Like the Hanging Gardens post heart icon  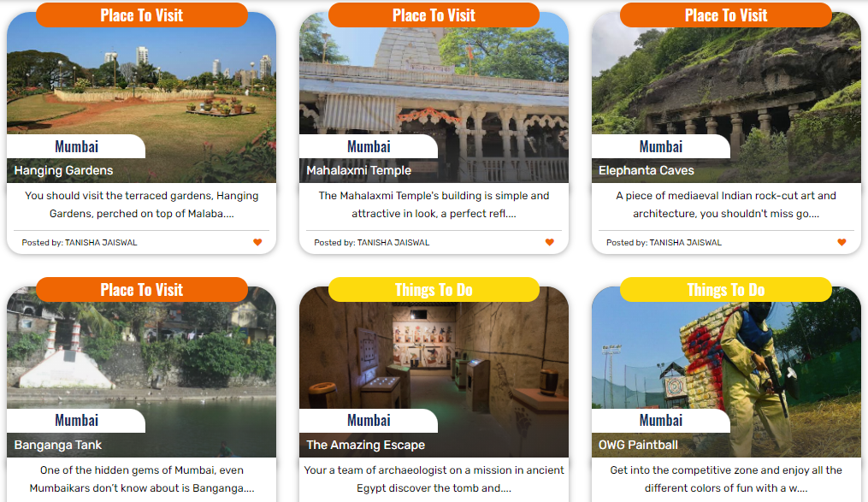tap(257, 242)
